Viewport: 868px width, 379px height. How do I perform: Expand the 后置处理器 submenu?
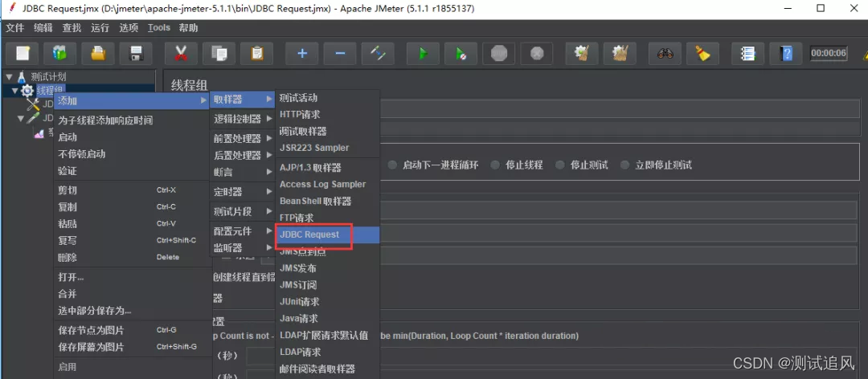[243, 155]
